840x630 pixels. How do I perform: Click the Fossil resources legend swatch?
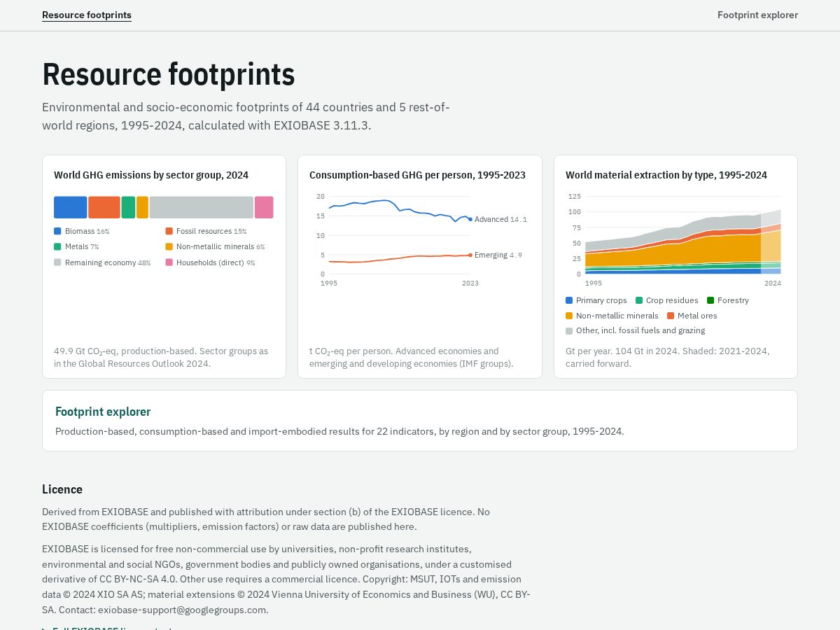click(169, 231)
